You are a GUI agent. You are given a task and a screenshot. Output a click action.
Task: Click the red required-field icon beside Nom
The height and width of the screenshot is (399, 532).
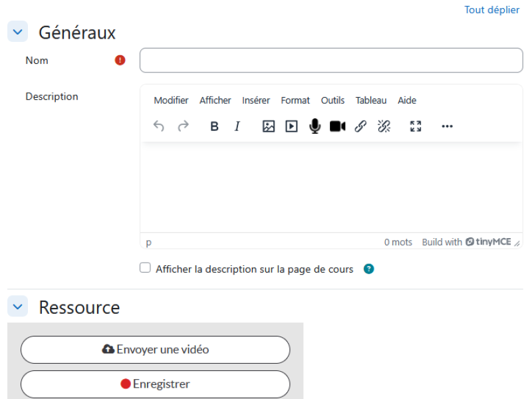[120, 61]
